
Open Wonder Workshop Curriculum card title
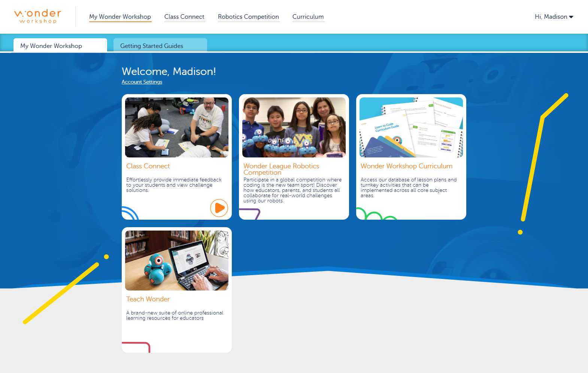coord(406,166)
